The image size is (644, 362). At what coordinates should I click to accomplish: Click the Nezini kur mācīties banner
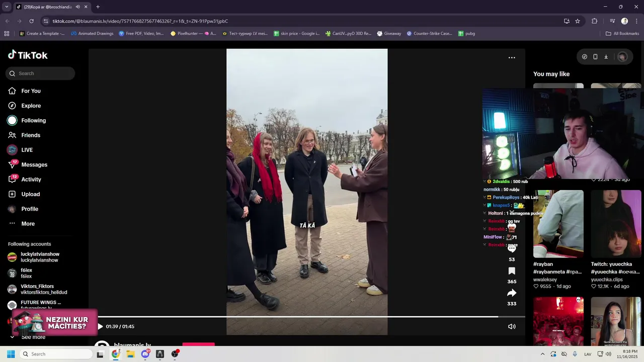click(55, 323)
